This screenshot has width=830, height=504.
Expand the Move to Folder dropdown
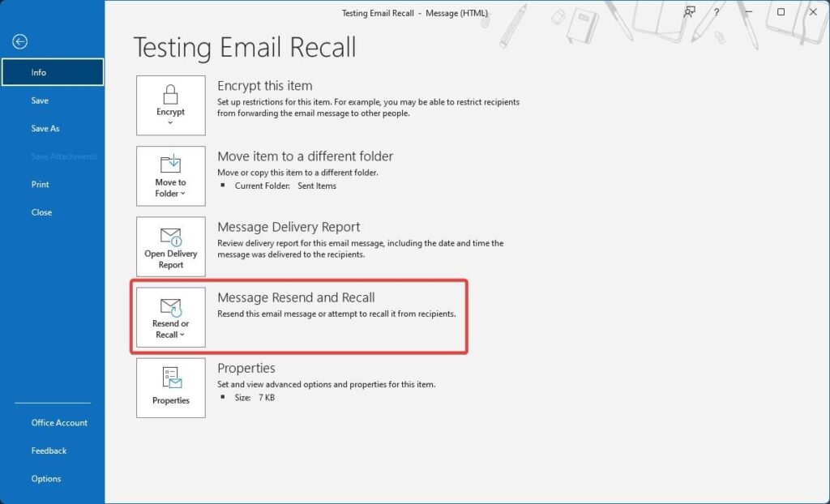click(170, 176)
